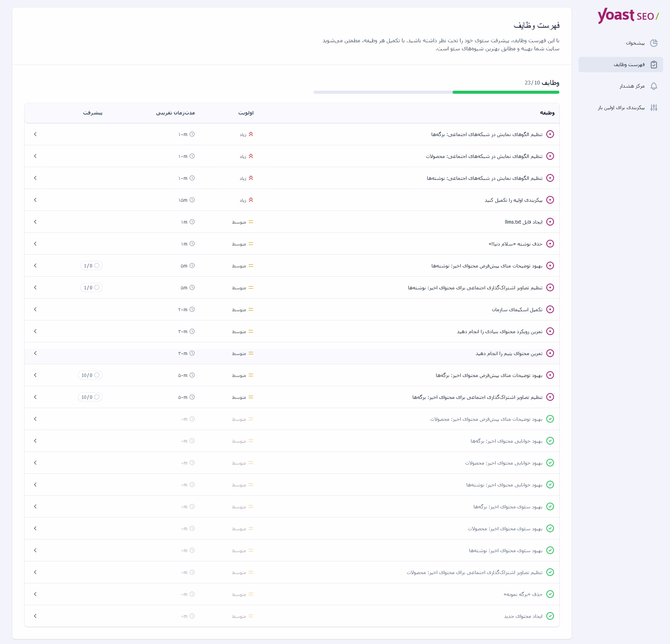Click the 'مدت‌زمان تقریبی' column header
Image resolution: width=670 pixels, height=644 pixels.
point(176,113)
